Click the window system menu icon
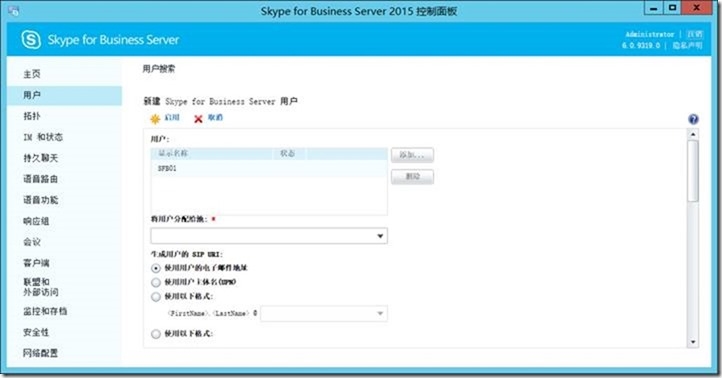This screenshot has width=722, height=378. 13,11
